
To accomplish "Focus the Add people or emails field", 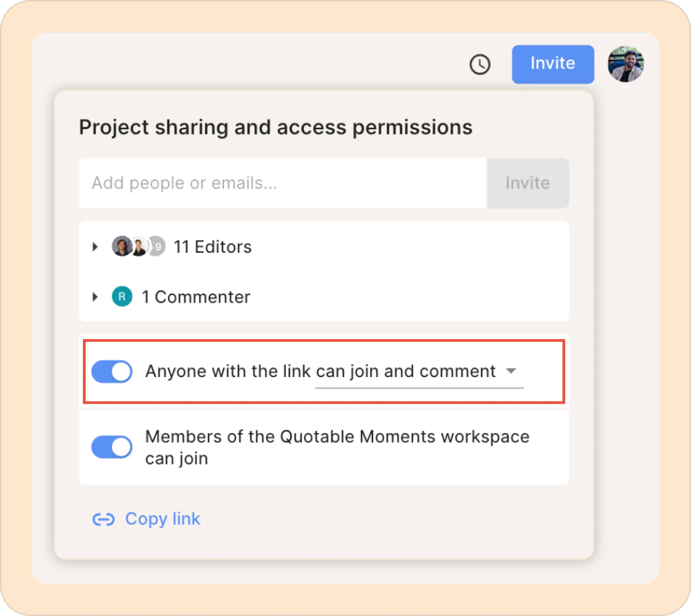I will click(283, 183).
